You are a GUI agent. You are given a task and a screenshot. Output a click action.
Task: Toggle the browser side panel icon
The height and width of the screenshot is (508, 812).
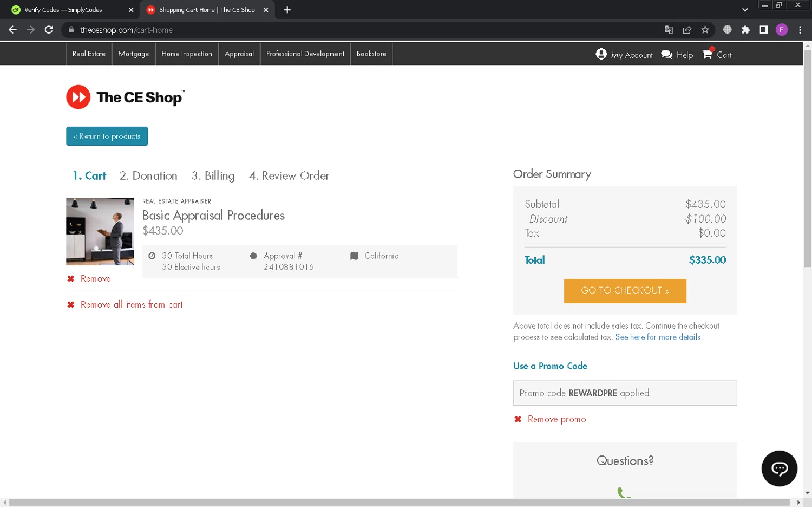[x=763, y=30]
